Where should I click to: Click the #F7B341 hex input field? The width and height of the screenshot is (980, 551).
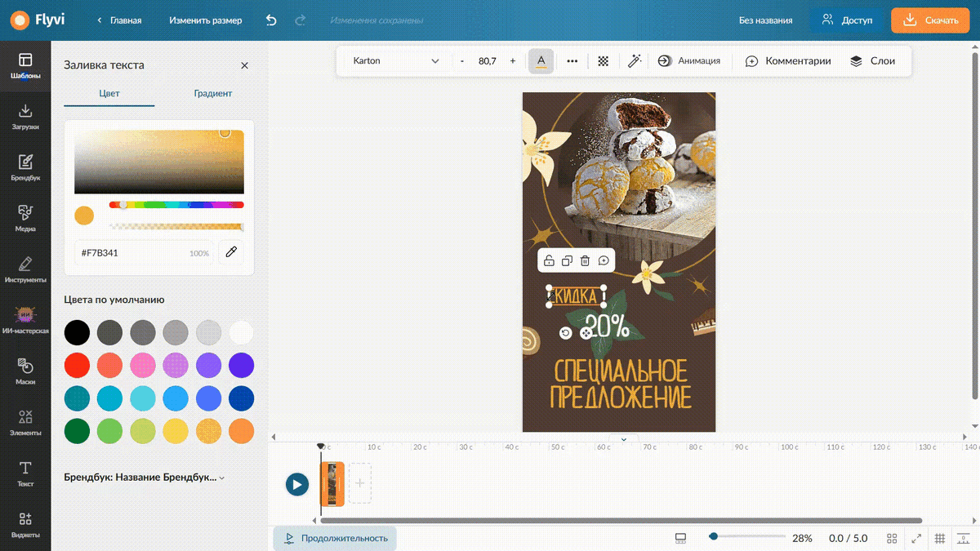144,253
